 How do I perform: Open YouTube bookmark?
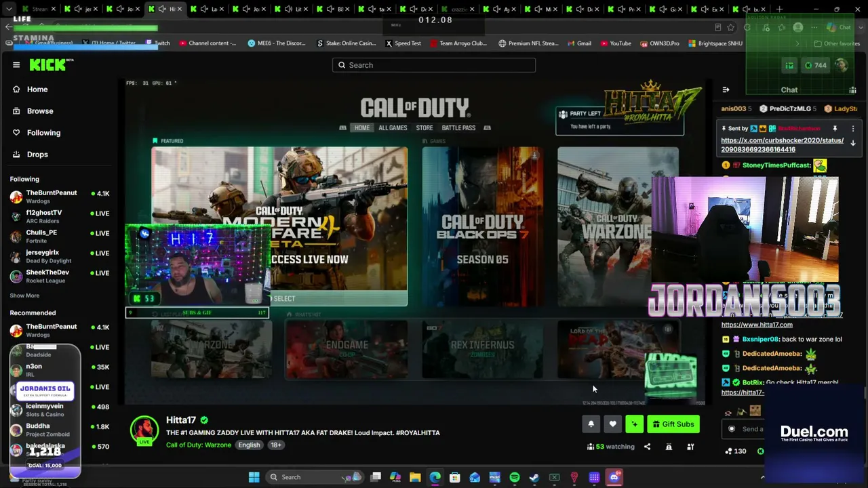pyautogui.click(x=616, y=43)
